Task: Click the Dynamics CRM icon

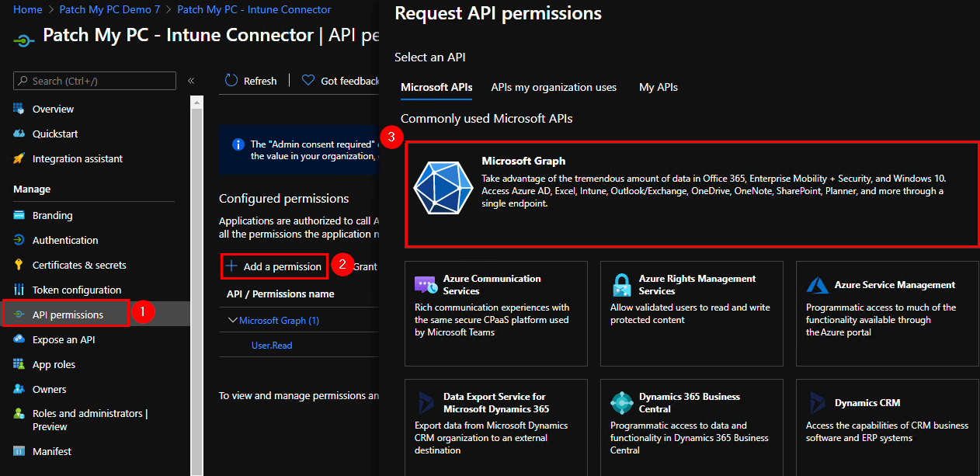Action: [x=818, y=403]
